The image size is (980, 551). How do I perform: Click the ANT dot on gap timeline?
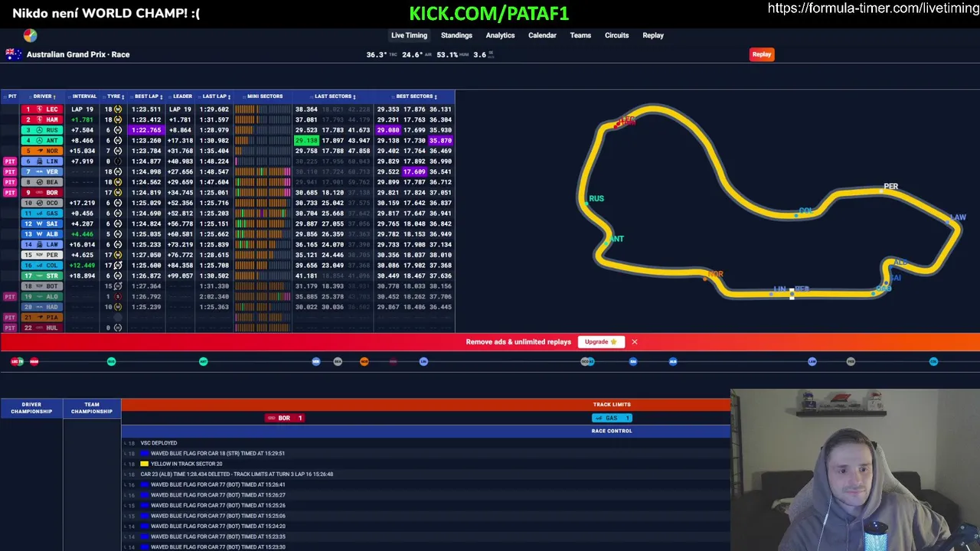click(x=203, y=361)
